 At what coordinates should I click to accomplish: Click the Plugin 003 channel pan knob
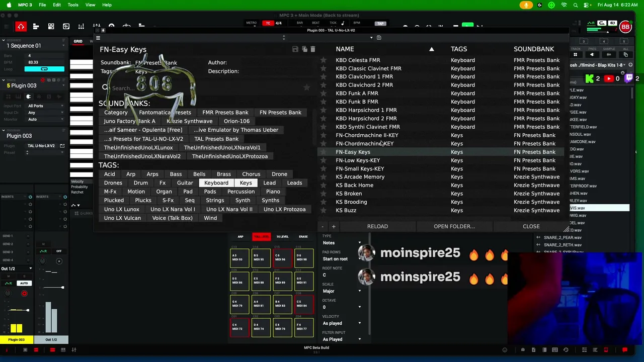8,293
